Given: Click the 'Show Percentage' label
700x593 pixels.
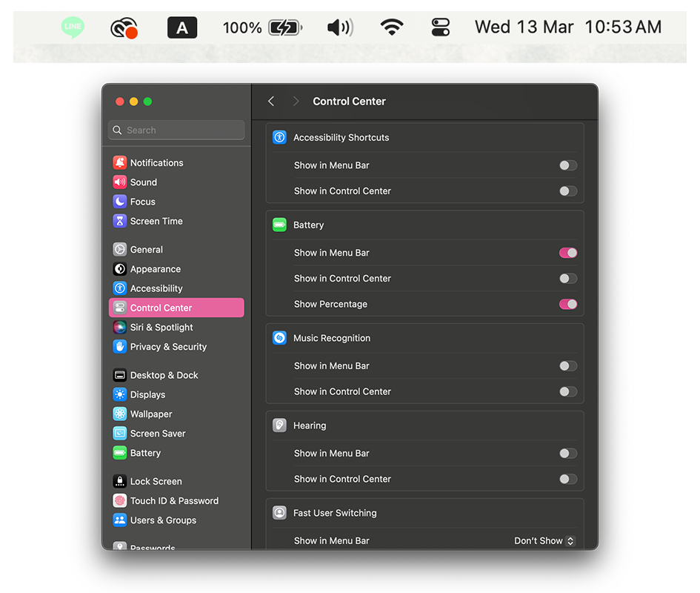Looking at the screenshot, I should pyautogui.click(x=330, y=305).
